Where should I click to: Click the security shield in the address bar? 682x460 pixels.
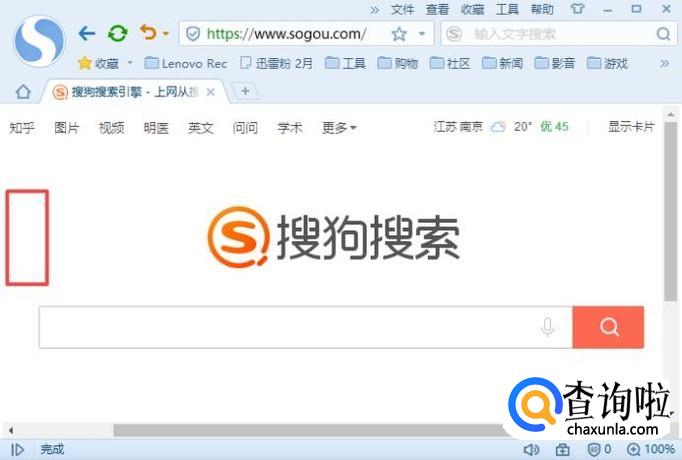193,33
